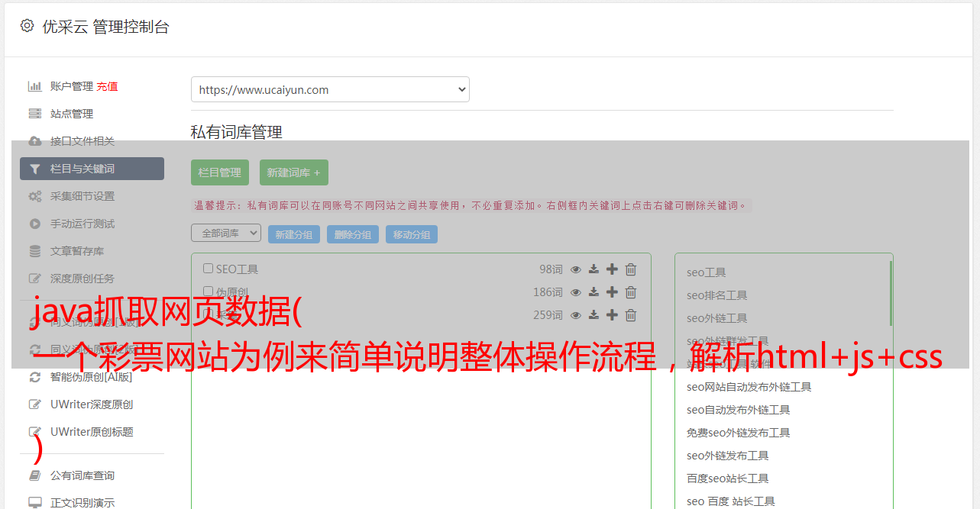Select 'seo外链发布工具' keyword

[727, 456]
